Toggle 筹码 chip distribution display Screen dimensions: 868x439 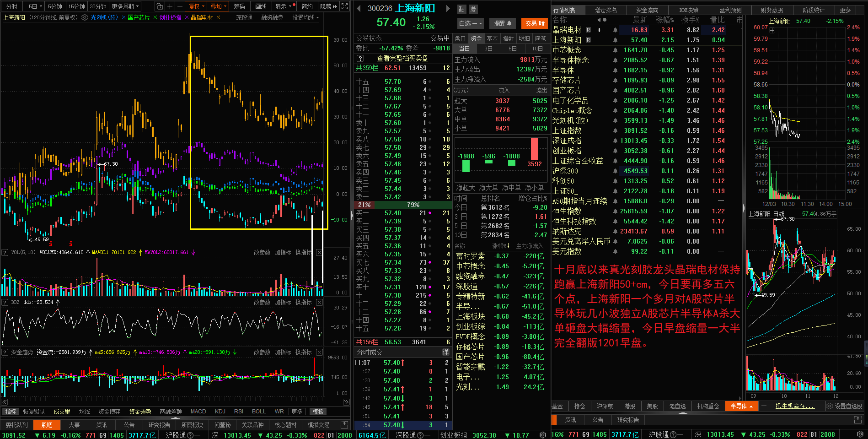pyautogui.click(x=239, y=6)
